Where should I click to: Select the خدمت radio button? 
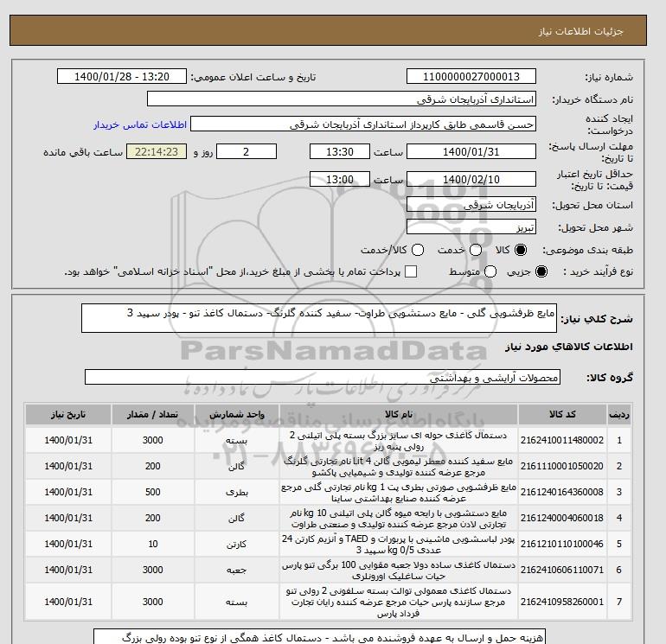click(476, 250)
